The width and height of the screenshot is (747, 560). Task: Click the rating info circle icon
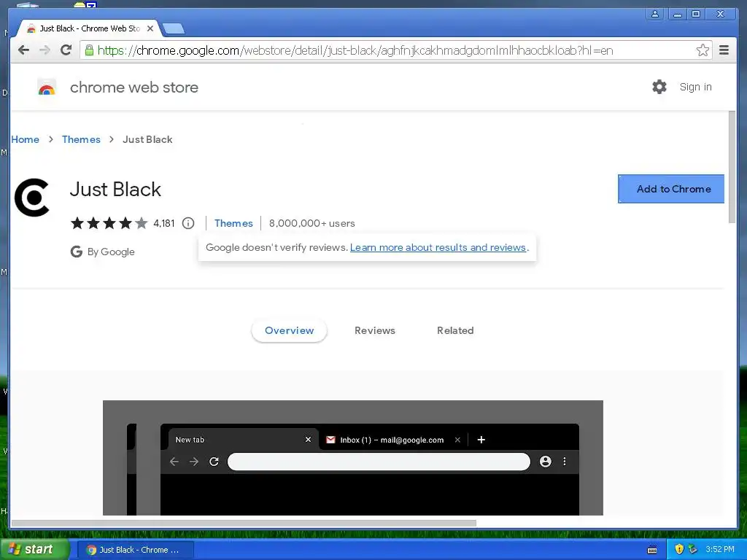[x=188, y=223]
